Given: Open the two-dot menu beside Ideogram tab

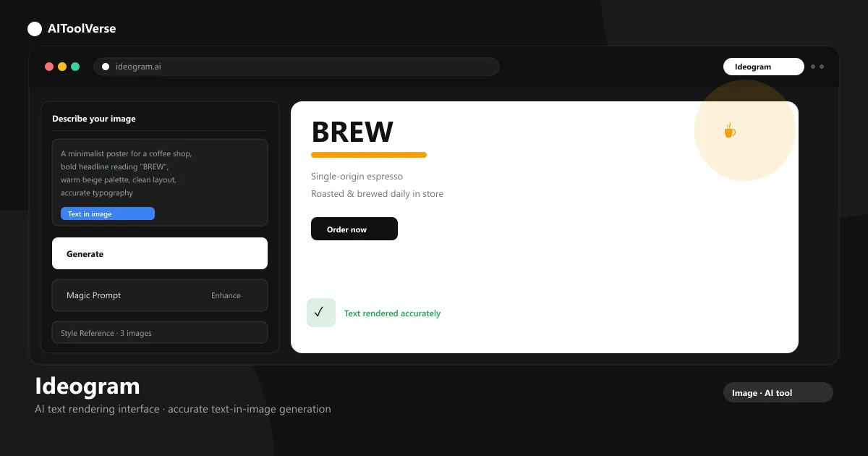Looking at the screenshot, I should 817,67.
